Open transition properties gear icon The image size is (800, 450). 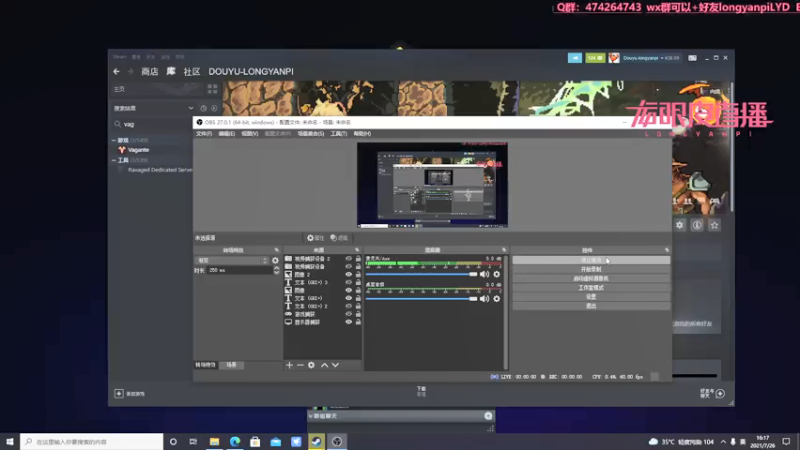(276, 260)
